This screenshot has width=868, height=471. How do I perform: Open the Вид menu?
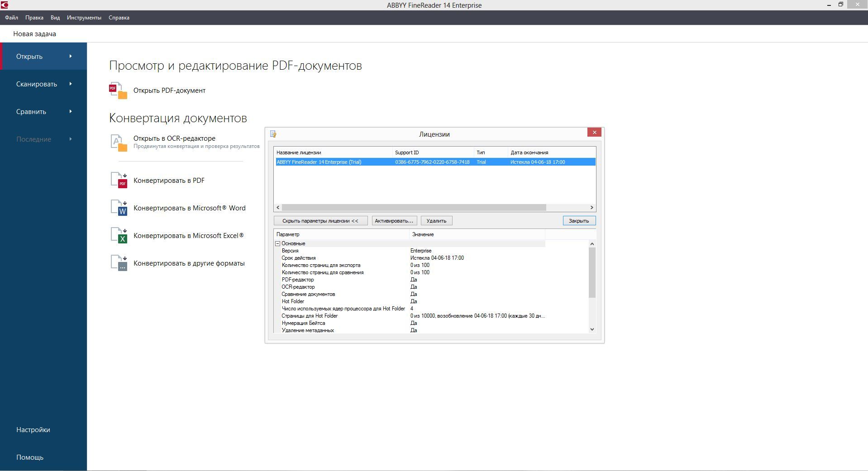[55, 18]
